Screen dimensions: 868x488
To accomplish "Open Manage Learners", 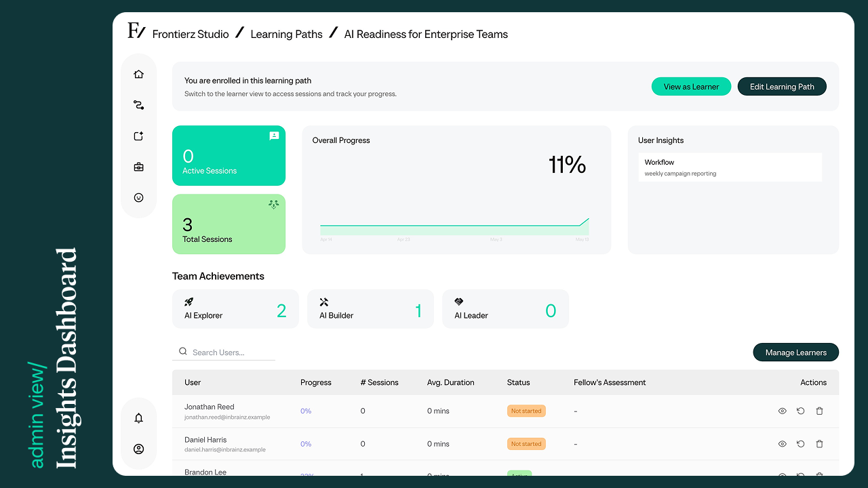I will [796, 352].
